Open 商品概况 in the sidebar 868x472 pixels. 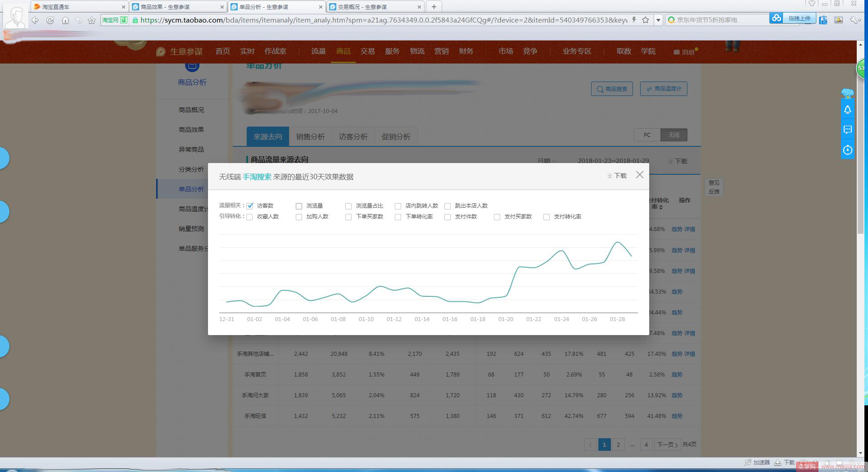pyautogui.click(x=191, y=110)
